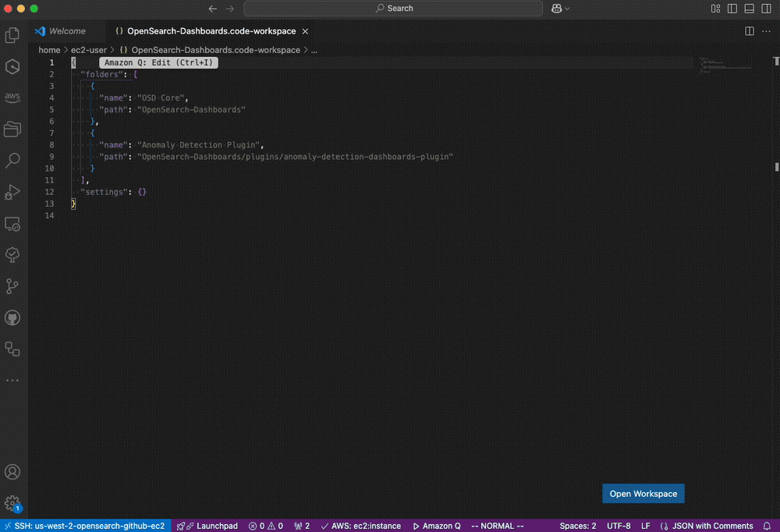Image resolution: width=780 pixels, height=532 pixels.
Task: Open notifications bell in status bar
Action: (767, 526)
